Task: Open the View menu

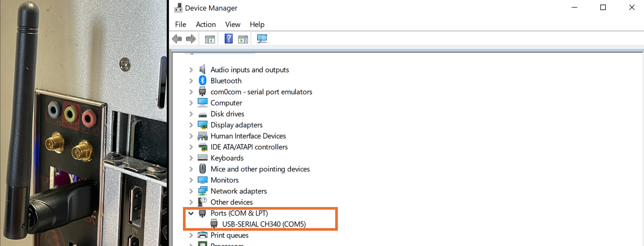Action: (x=232, y=25)
